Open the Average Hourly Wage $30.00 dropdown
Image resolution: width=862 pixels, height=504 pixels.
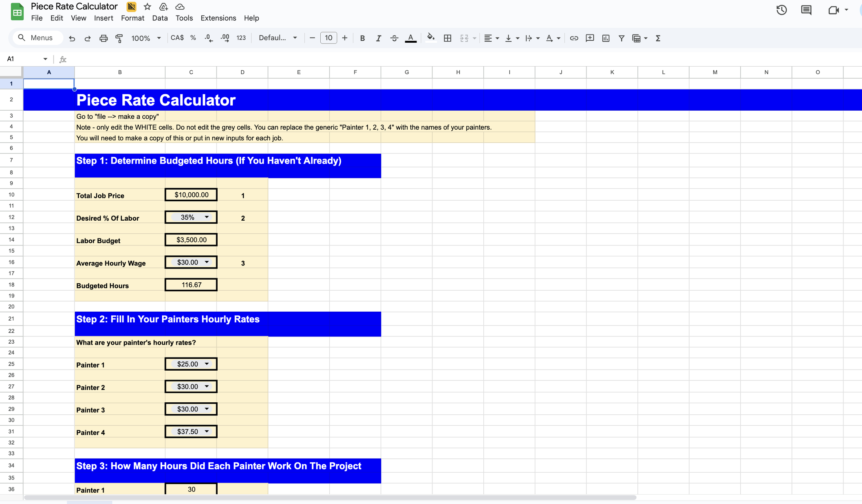[x=191, y=262]
